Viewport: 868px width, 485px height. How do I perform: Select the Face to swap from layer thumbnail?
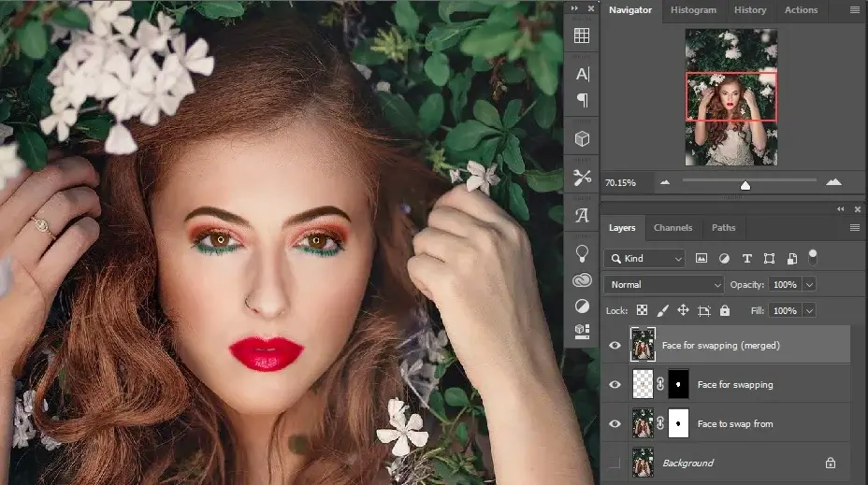[x=643, y=423]
